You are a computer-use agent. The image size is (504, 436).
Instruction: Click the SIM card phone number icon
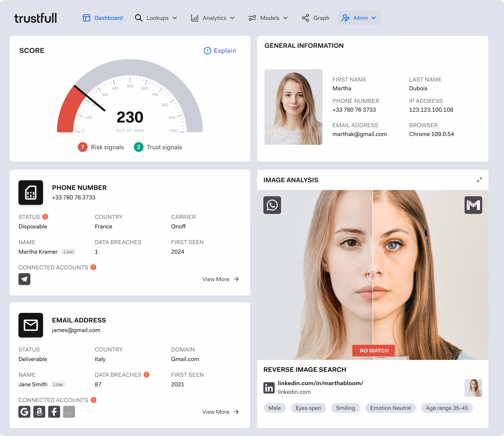(x=31, y=192)
